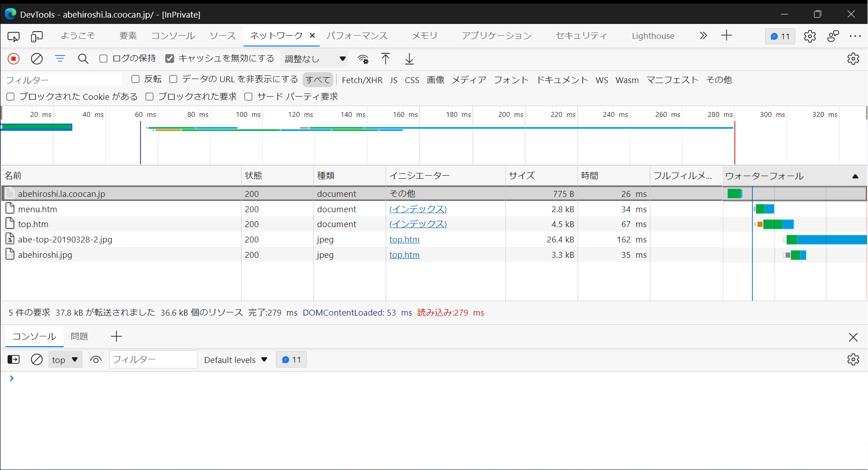868x470 pixels.
Task: Uncheck キャッシュを無効にする checkbox
Action: tap(170, 59)
